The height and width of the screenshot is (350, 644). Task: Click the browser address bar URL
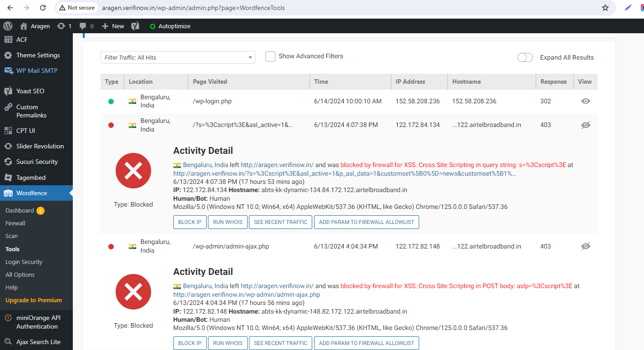point(193,8)
